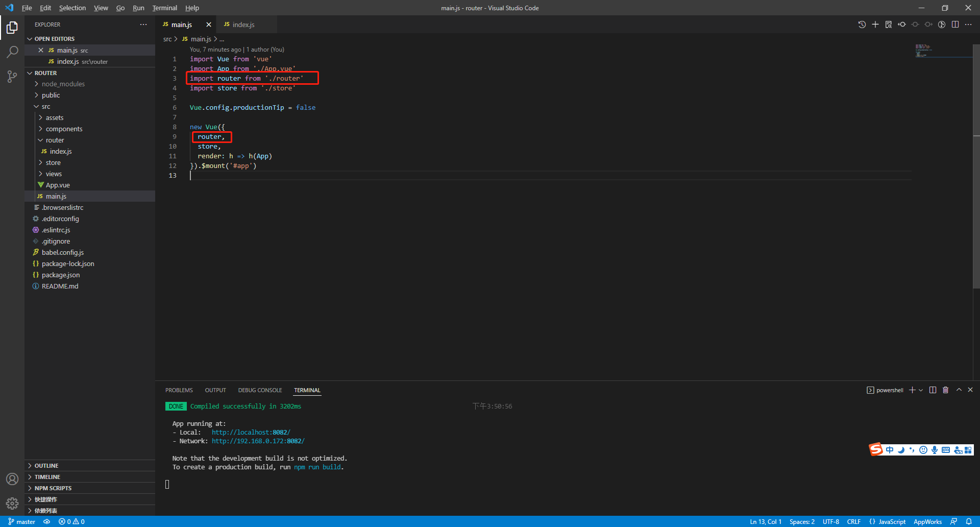980x527 pixels.
Task: Open the Explorer view in activity bar
Action: click(12, 27)
